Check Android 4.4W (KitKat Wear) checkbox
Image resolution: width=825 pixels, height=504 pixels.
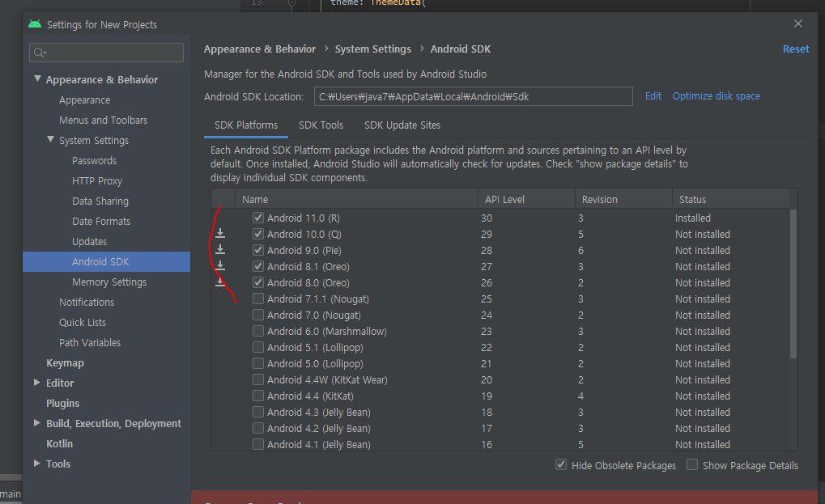tap(257, 379)
